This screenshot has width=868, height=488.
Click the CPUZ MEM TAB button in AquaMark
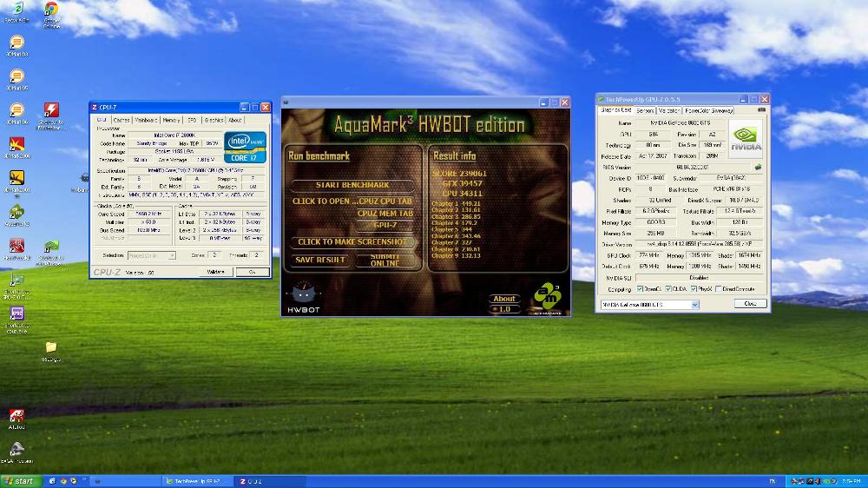pos(385,214)
